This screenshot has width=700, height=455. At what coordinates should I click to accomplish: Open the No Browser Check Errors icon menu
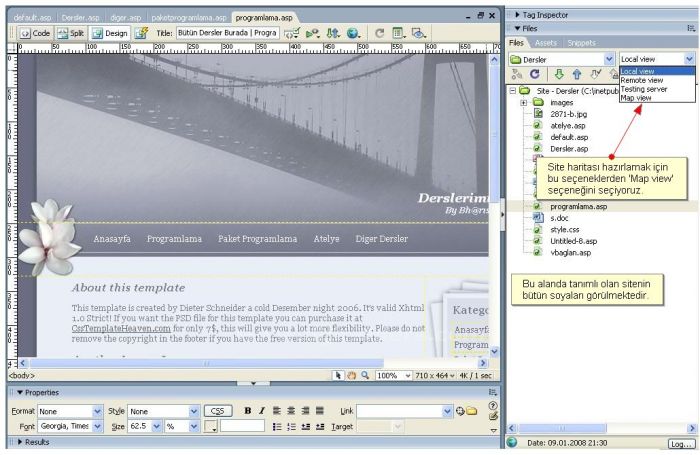(292, 33)
